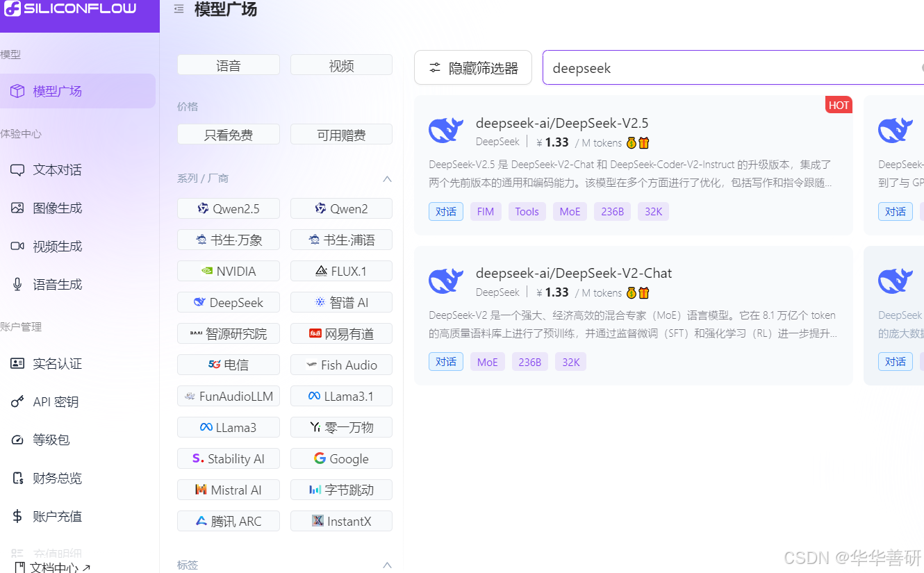Toggle the 可用赠费 price filter

341,135
